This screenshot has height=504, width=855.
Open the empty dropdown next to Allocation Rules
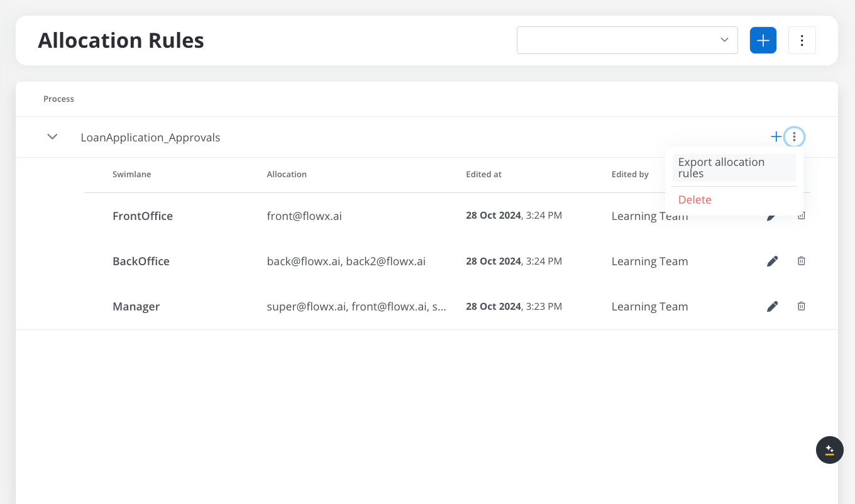(x=627, y=40)
